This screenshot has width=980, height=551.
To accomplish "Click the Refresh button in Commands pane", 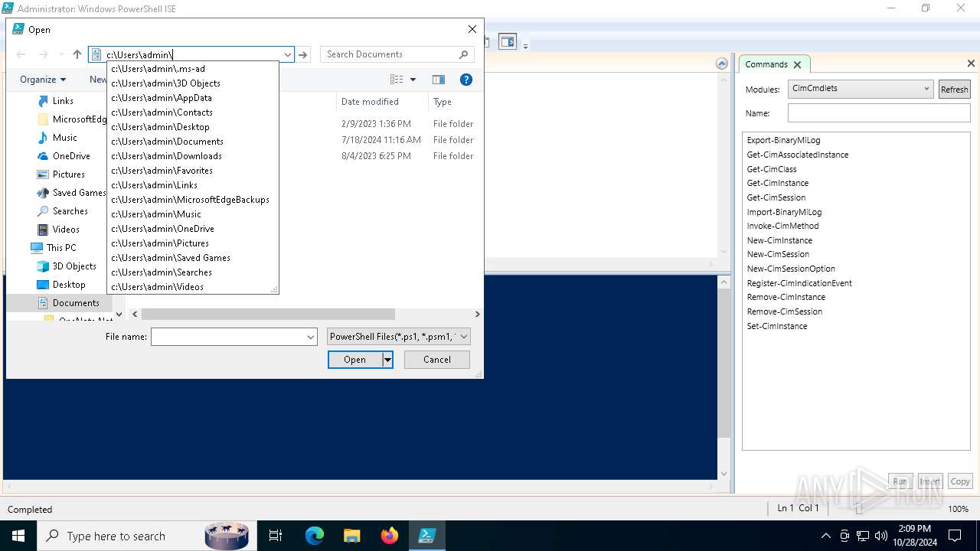I will [954, 90].
